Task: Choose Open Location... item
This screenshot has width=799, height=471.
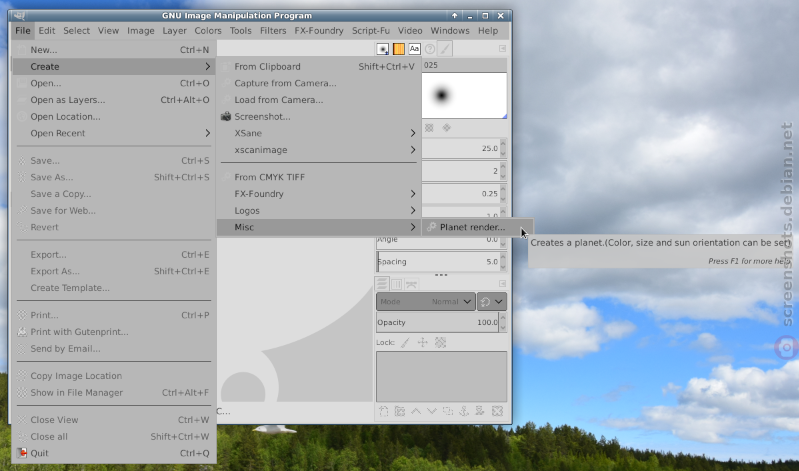Action: pos(113,117)
